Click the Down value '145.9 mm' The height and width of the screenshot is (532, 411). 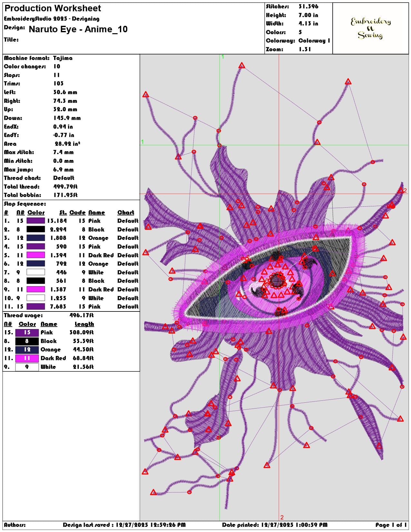tap(67, 118)
